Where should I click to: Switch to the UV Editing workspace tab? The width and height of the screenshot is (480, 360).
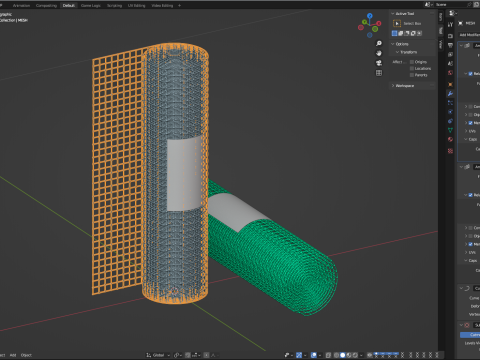[137, 6]
